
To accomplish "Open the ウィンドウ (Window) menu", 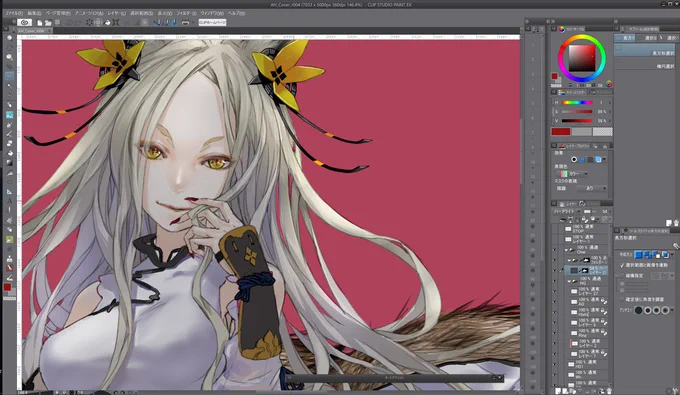I will point(212,13).
